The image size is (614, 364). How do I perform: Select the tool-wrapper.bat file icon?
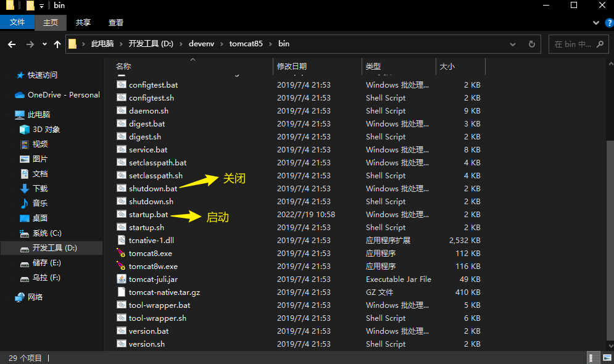[122, 305]
